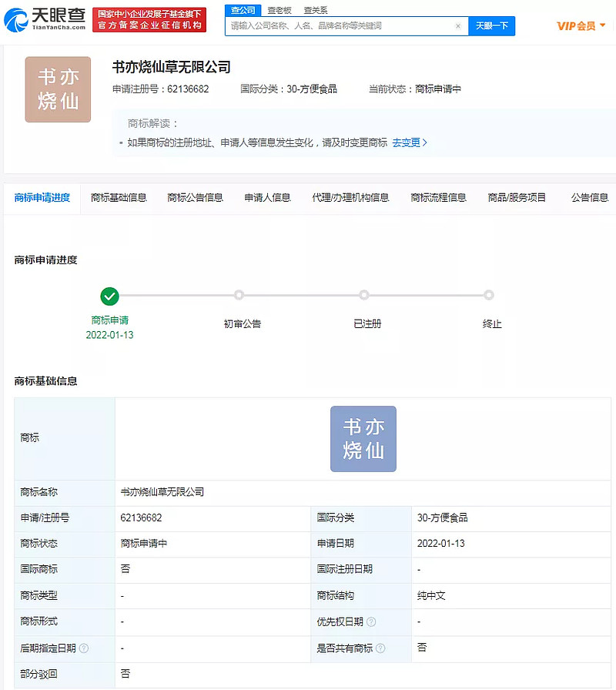Click the 天眼一下 search button
The image size is (616, 690).
click(491, 26)
